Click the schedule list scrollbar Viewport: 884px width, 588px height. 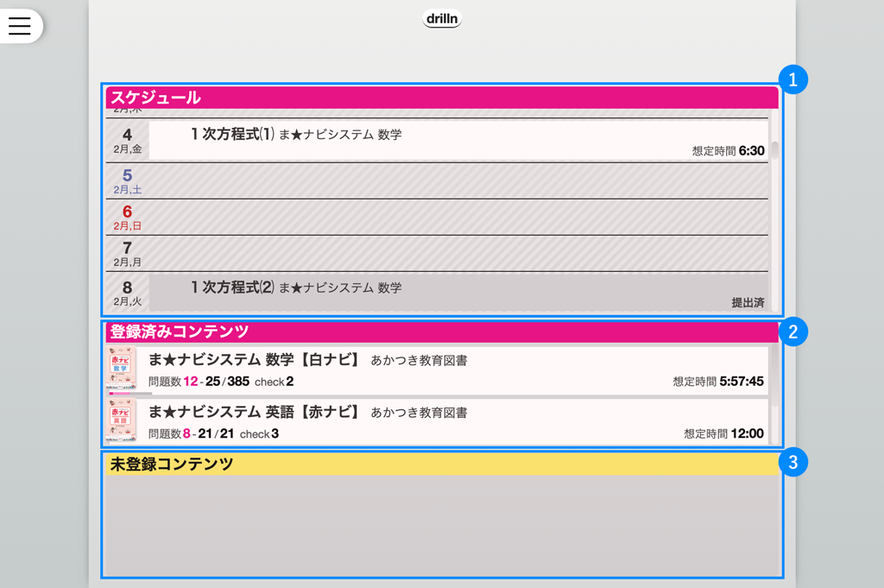[x=774, y=151]
